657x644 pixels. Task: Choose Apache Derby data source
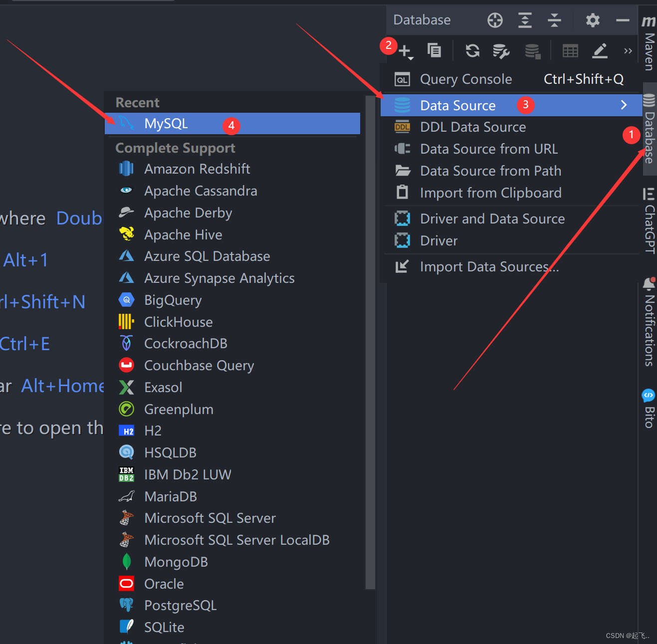pos(232,213)
